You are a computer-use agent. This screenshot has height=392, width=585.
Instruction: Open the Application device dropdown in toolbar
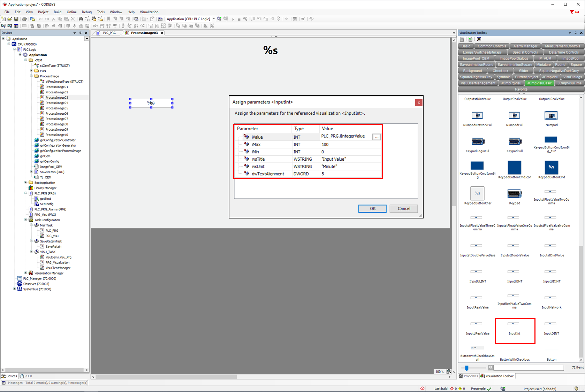(x=214, y=19)
